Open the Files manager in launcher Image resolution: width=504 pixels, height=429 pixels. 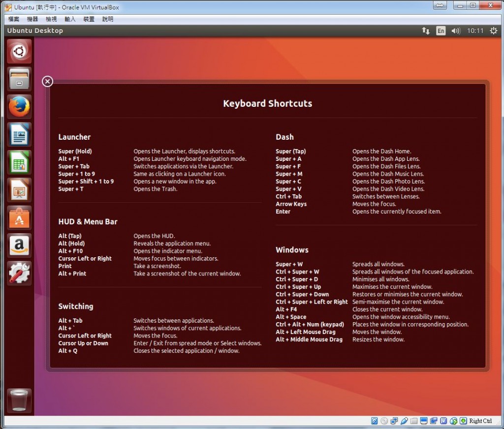pyautogui.click(x=19, y=79)
